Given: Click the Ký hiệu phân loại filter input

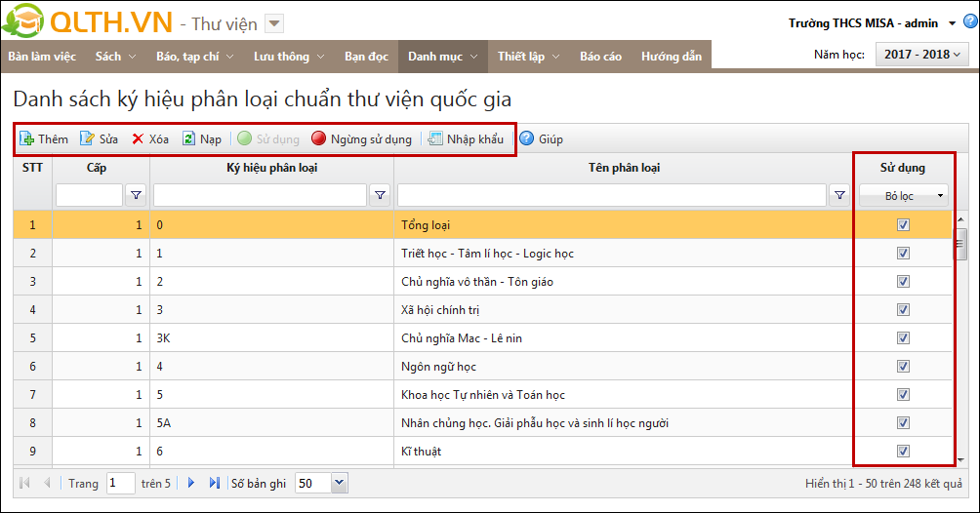Looking at the screenshot, I should tap(260, 195).
